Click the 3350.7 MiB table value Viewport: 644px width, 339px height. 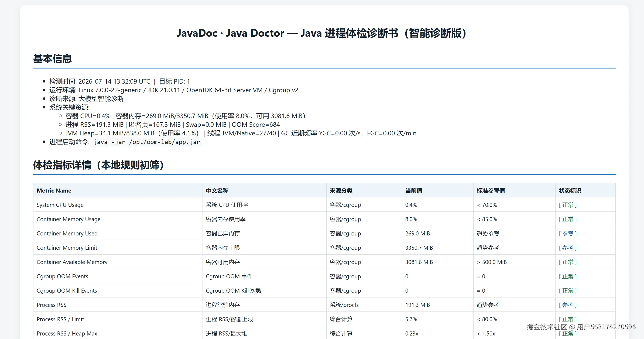pos(419,248)
